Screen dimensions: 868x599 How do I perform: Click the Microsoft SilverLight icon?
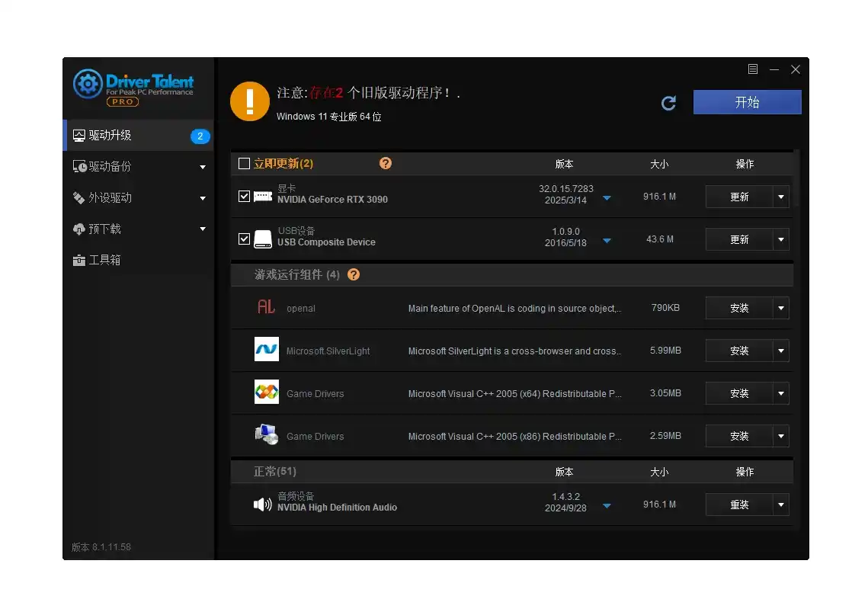[x=266, y=349]
